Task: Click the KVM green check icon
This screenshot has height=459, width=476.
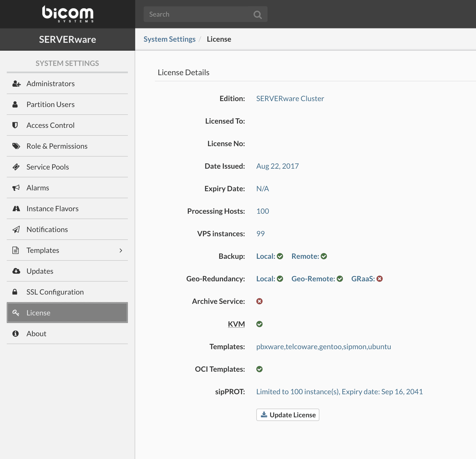Action: click(259, 324)
